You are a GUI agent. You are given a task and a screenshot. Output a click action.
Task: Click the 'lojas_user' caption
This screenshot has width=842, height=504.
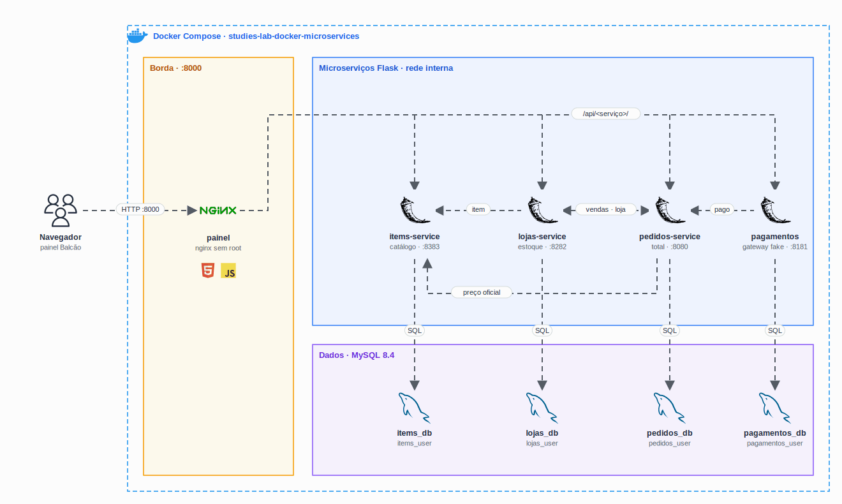pyautogui.click(x=542, y=443)
